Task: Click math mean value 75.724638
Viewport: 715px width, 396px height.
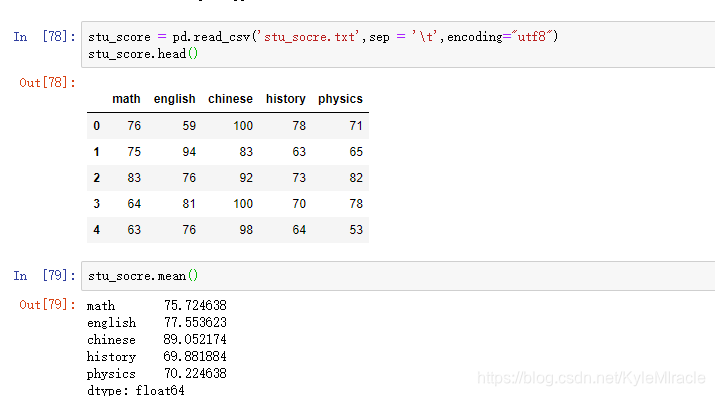Action: click(195, 305)
